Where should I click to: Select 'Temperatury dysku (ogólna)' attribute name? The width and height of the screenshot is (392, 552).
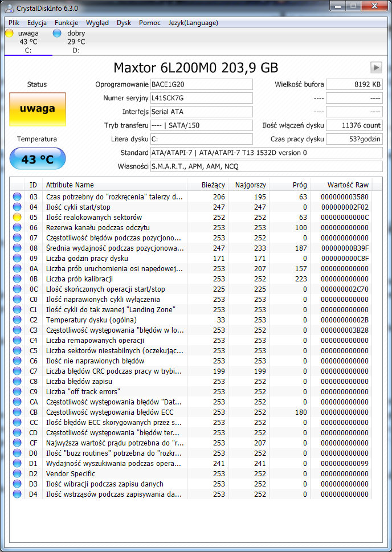coord(91,320)
